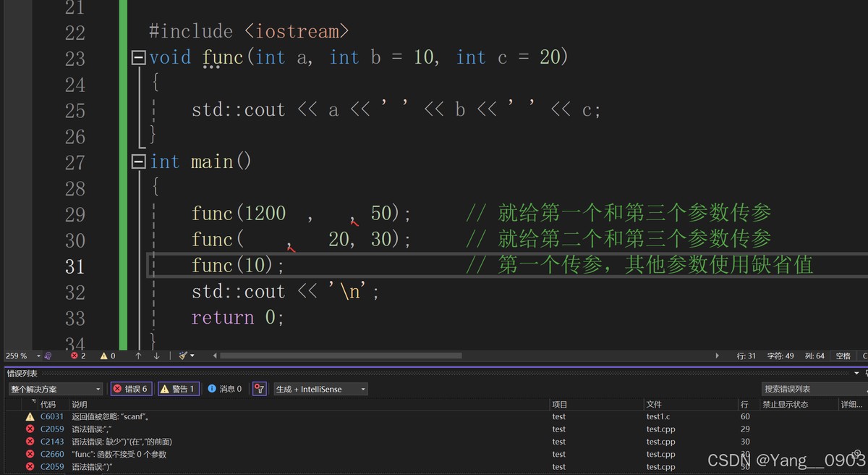Screen dimensions: 868x475
Task: Toggle the 警告 1 warnings filter
Action: (177, 390)
